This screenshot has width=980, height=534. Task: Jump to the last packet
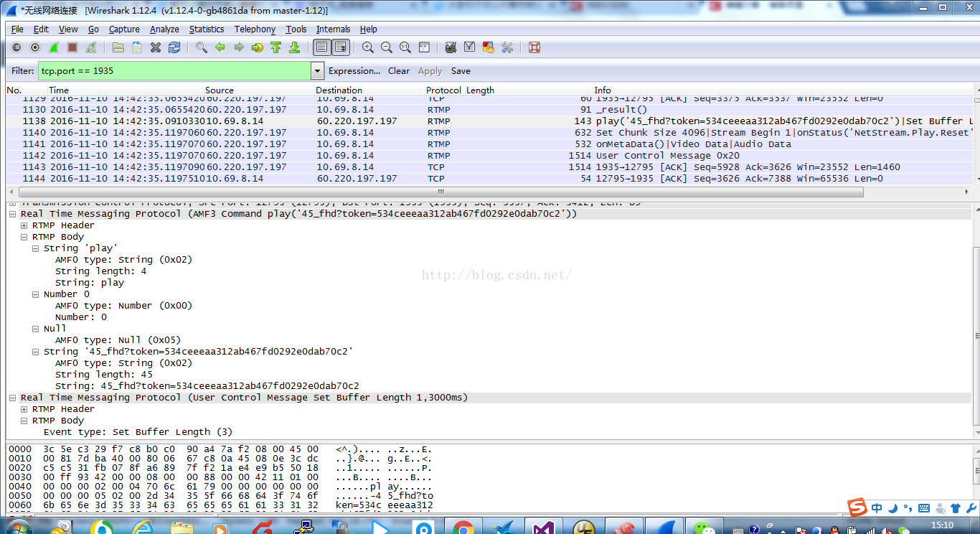coord(294,48)
